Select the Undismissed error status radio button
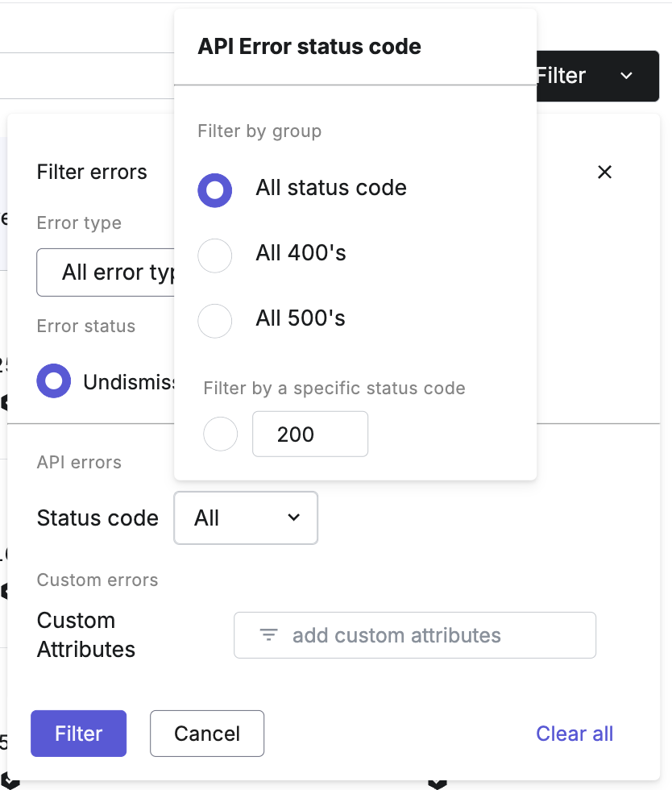Image resolution: width=672 pixels, height=790 pixels. pos(54,380)
